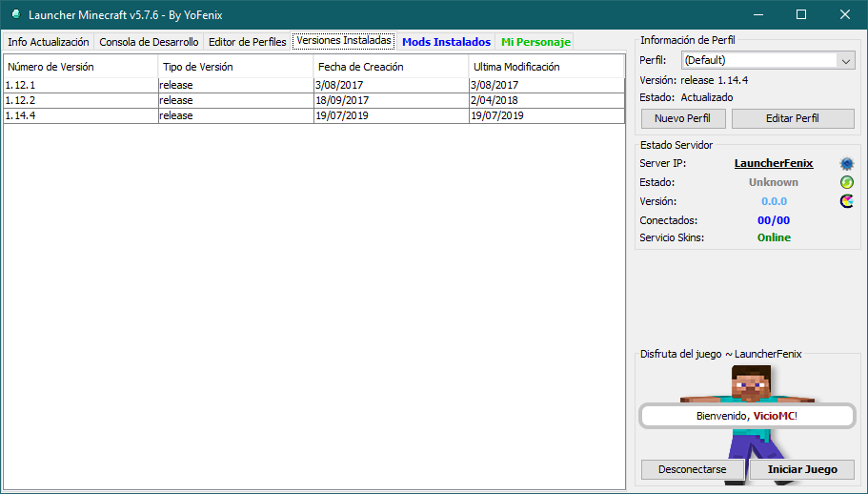868x494 pixels.
Task: Select version 1.12.2 row
Action: pyautogui.click(x=313, y=100)
